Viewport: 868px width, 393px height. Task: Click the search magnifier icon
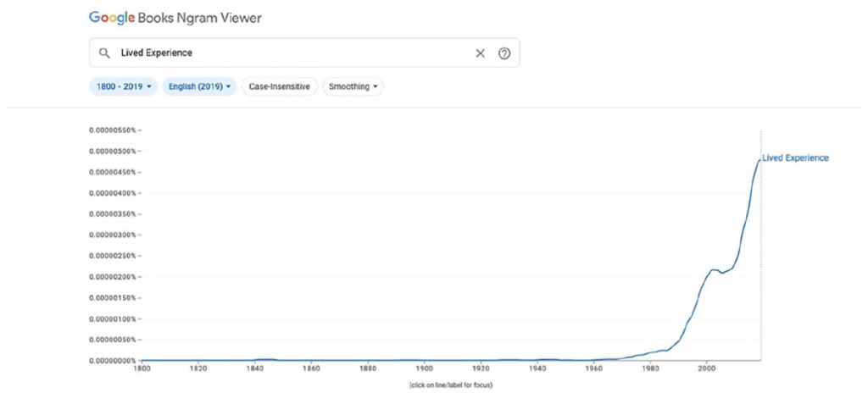coord(103,53)
